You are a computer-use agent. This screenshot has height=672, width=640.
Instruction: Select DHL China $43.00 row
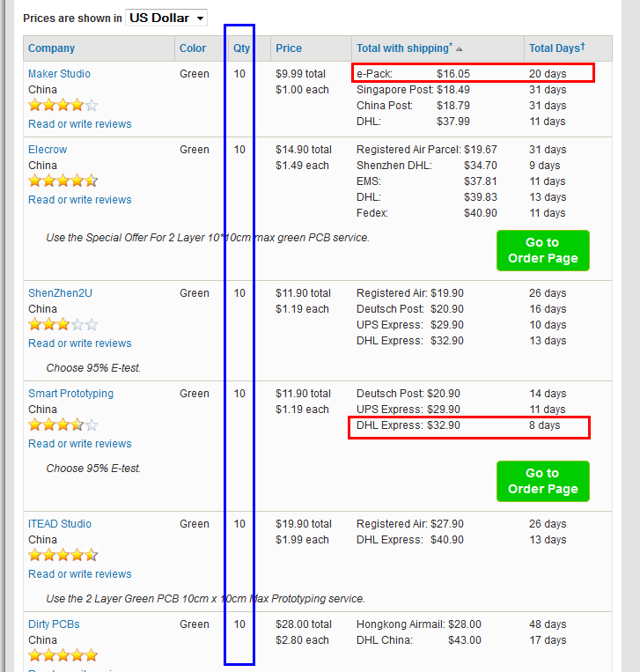point(461,640)
